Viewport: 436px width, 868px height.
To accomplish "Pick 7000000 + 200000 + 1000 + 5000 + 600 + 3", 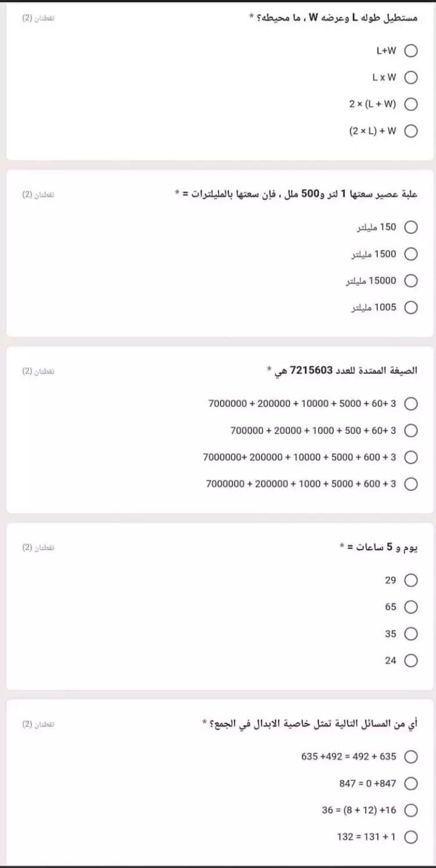I will coord(410,485).
